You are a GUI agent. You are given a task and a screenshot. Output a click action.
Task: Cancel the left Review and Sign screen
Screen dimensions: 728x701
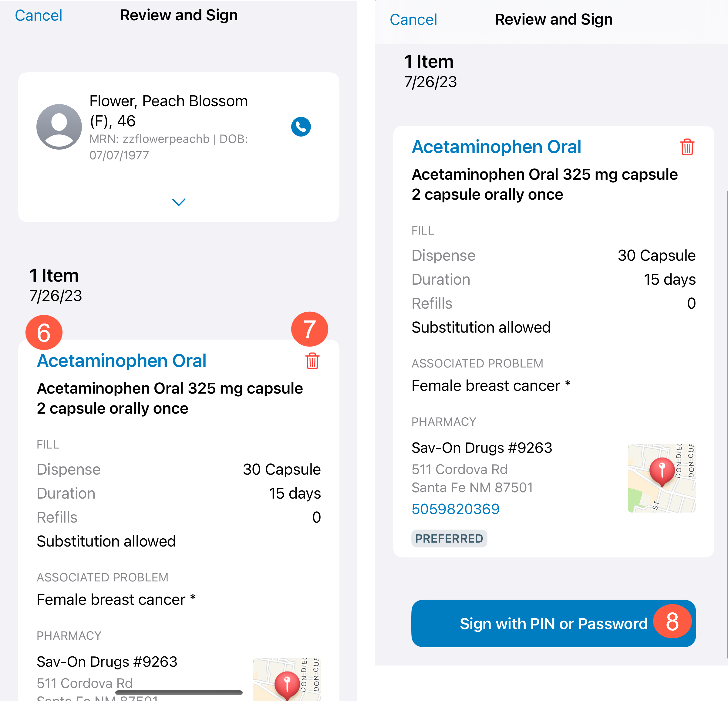point(39,15)
